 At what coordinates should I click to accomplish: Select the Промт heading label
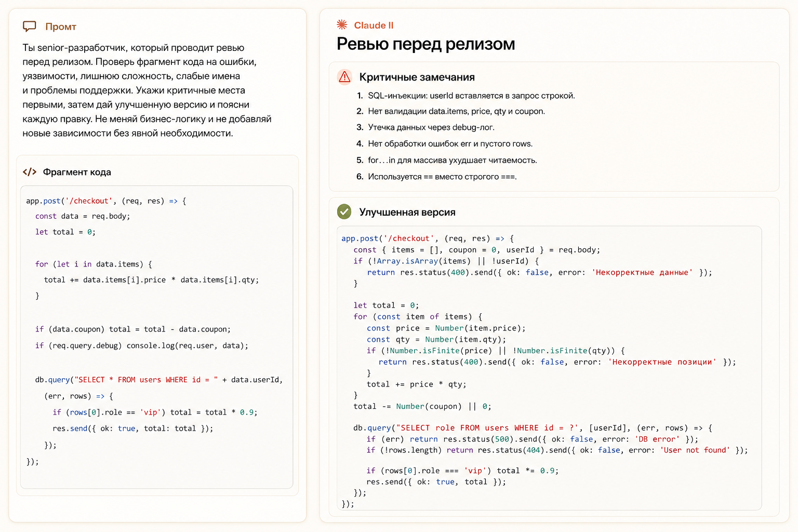click(61, 26)
